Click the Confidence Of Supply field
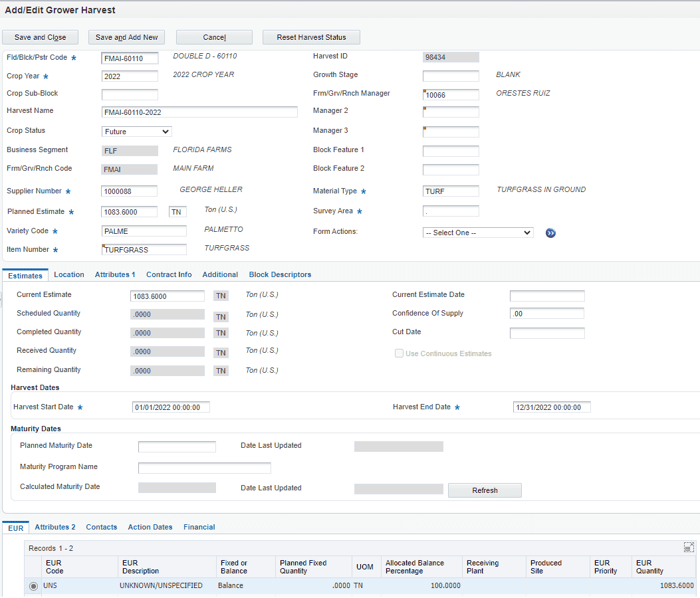 pyautogui.click(x=547, y=313)
